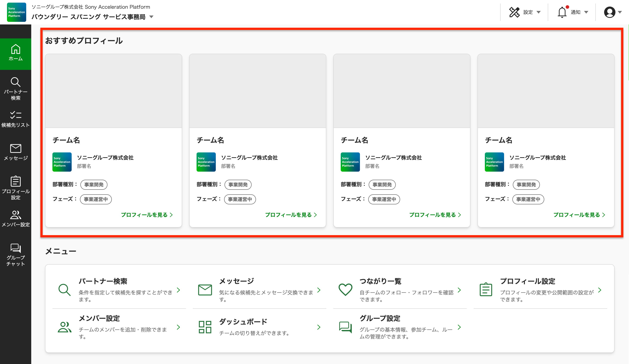The height and width of the screenshot is (364, 629).
Task: Click the 事業開発 tag on second card
Action: 238,185
